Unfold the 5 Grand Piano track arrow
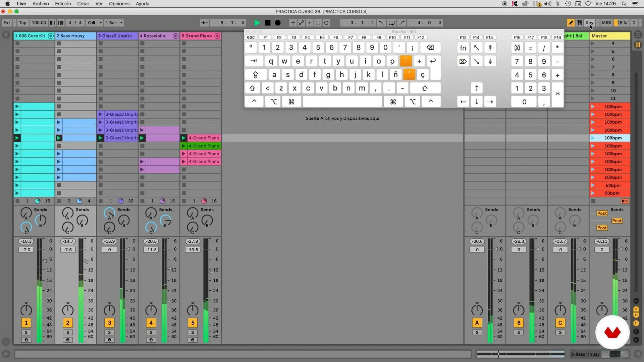This screenshot has height=362, width=644. [x=217, y=36]
